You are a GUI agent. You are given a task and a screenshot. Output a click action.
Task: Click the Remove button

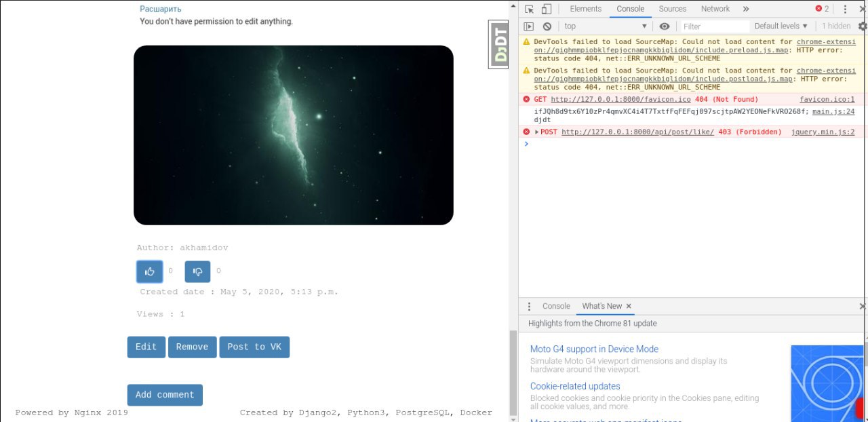[192, 347]
